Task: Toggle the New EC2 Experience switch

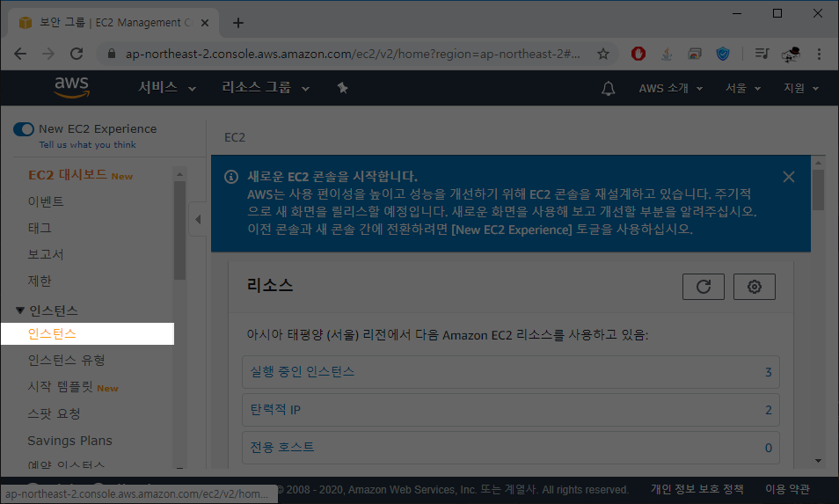Action: point(24,129)
